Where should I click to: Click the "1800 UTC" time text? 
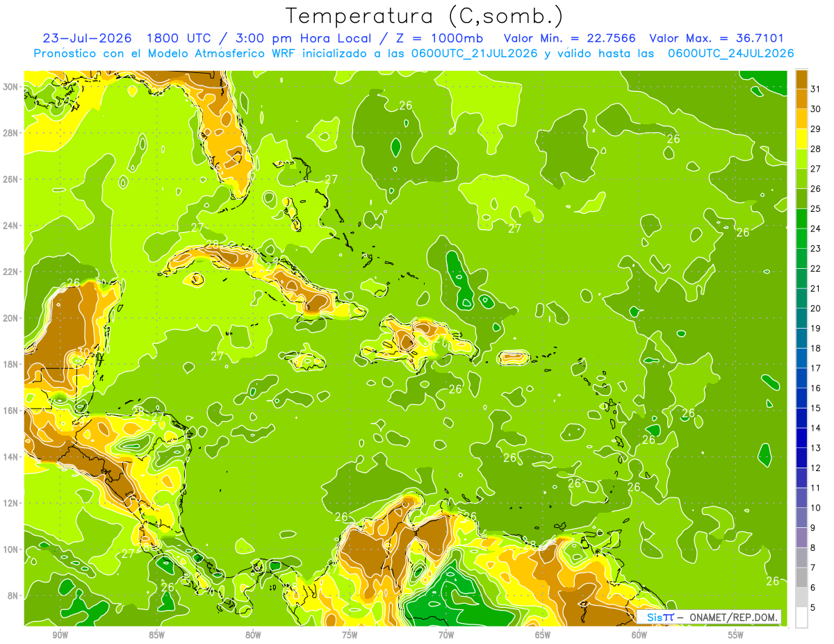[179, 38]
